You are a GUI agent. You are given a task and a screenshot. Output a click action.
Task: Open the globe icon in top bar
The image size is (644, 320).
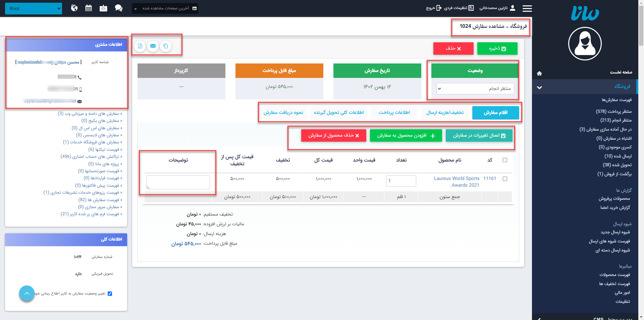(74, 8)
